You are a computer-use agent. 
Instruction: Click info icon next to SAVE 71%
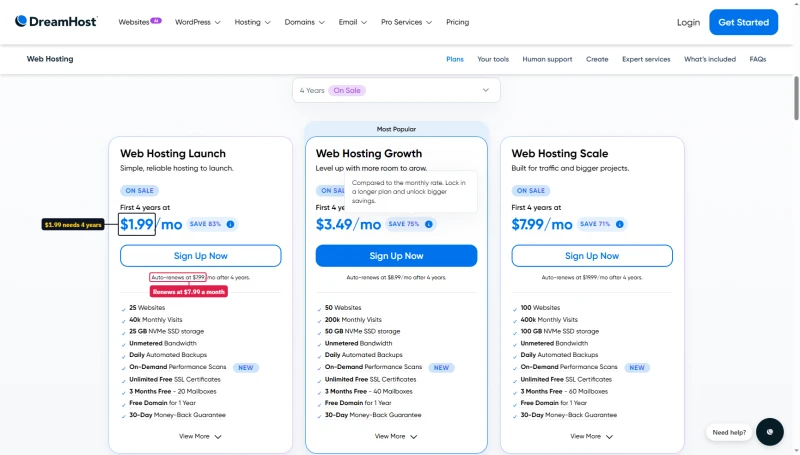click(619, 224)
